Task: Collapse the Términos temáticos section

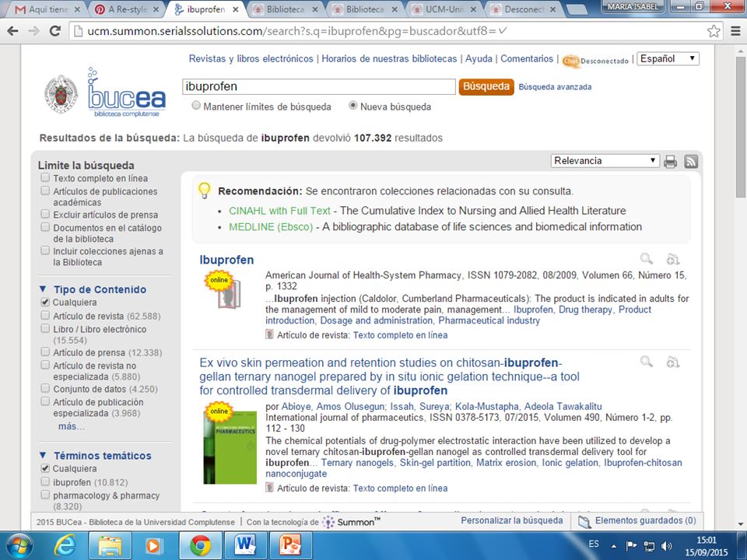Action: tap(43, 455)
